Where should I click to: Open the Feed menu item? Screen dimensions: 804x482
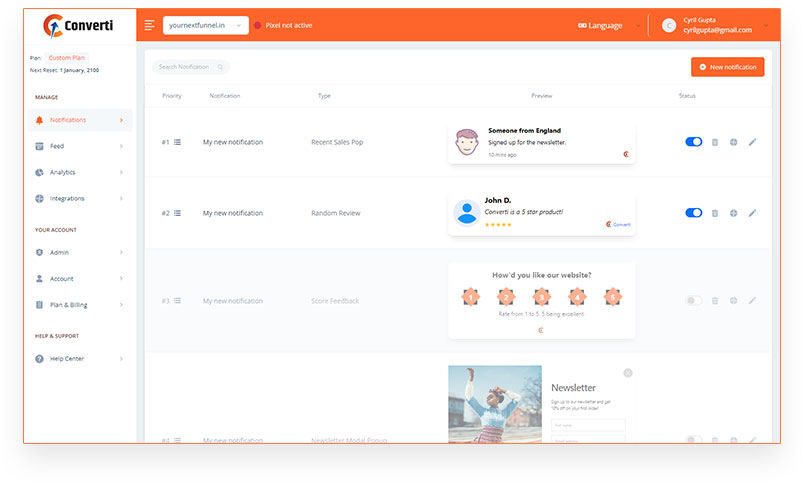click(80, 146)
